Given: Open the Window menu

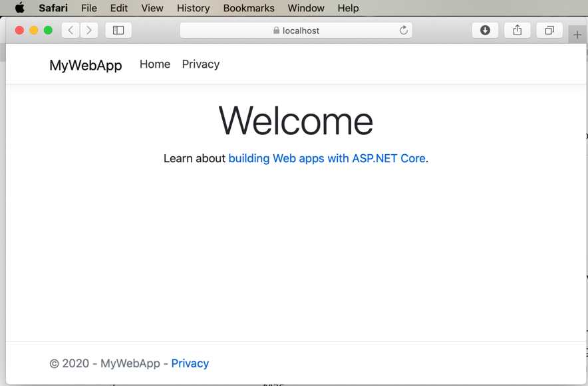Looking at the screenshot, I should click(305, 8).
